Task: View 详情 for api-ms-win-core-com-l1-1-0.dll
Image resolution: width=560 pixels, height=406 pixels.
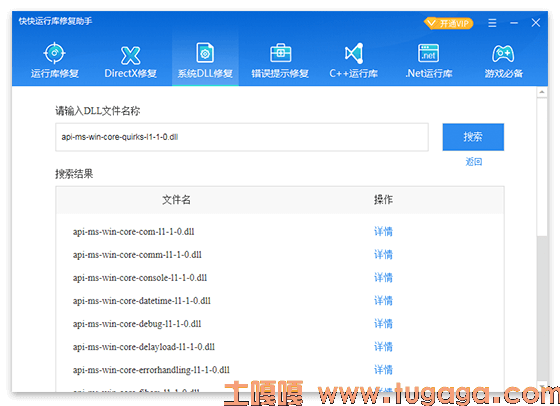Action: point(383,231)
